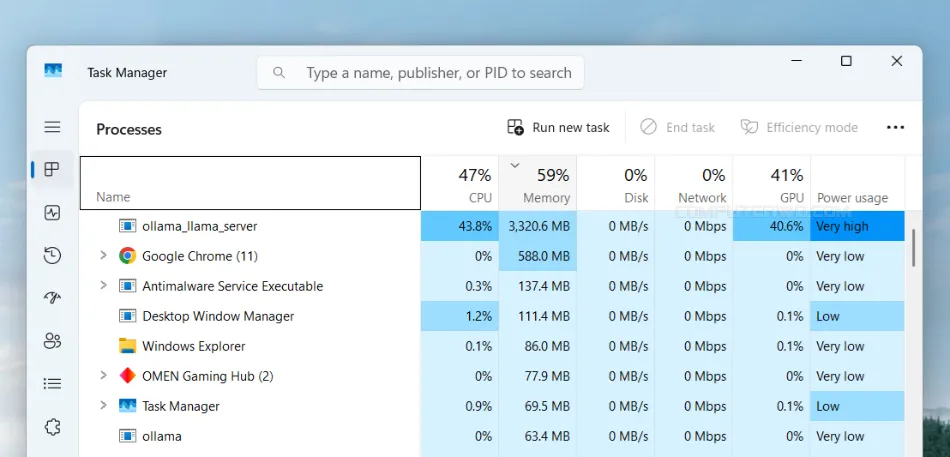Viewport: 950px width, 457px height.
Task: Select the Windows Explorer process name
Action: click(x=193, y=346)
